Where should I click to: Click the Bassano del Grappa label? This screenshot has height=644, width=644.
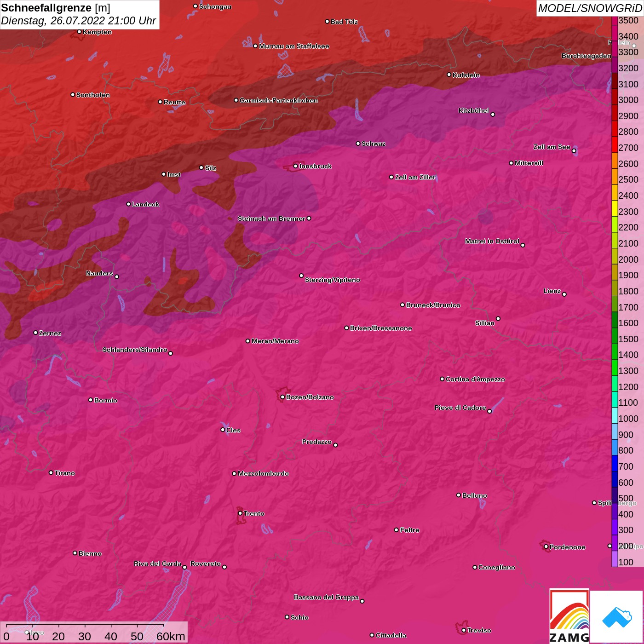point(327,597)
